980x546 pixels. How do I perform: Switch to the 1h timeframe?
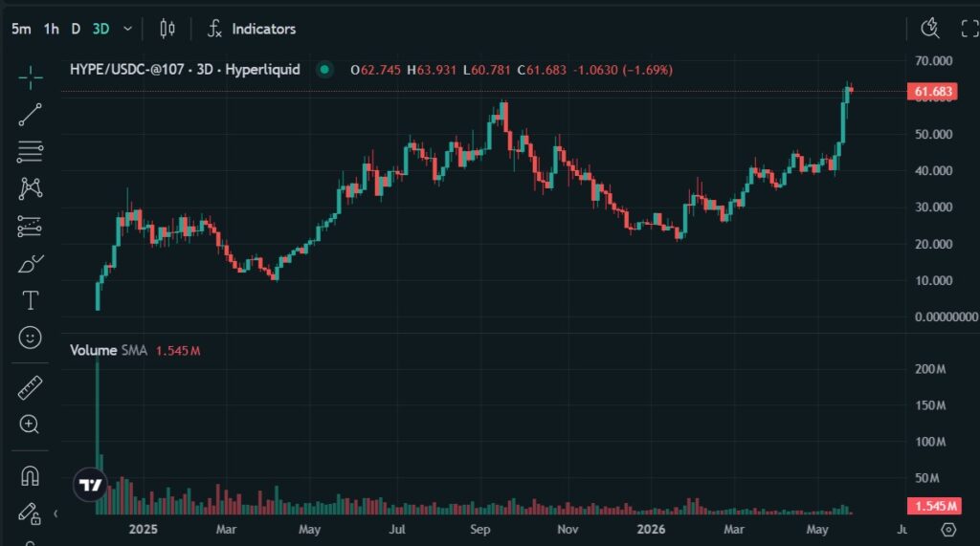pyautogui.click(x=52, y=29)
